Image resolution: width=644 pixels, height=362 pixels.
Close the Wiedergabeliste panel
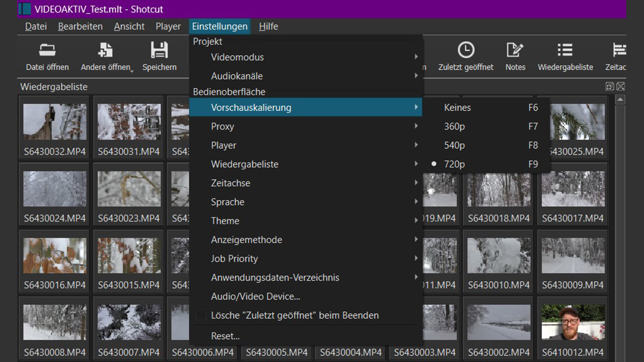pyautogui.click(x=621, y=86)
